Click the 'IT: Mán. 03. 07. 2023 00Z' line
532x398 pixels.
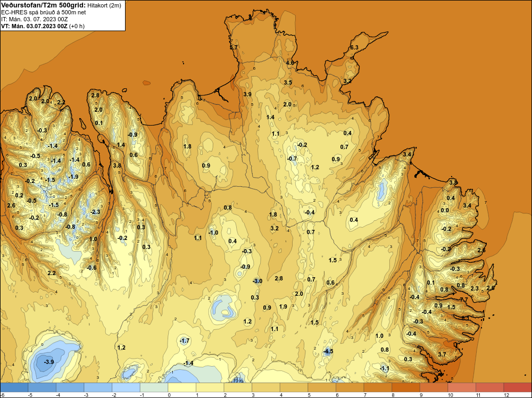point(34,19)
